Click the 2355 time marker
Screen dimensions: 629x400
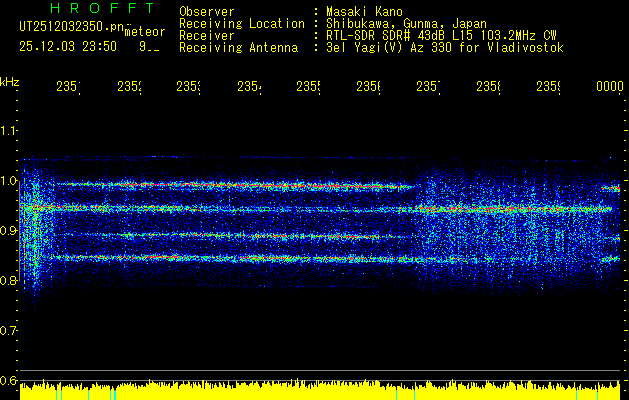[x=308, y=86]
